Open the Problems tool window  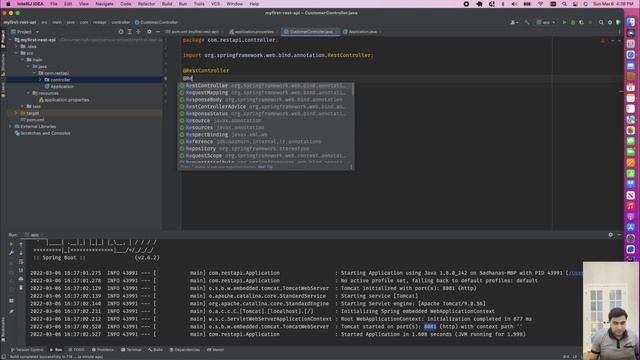pos(103,350)
